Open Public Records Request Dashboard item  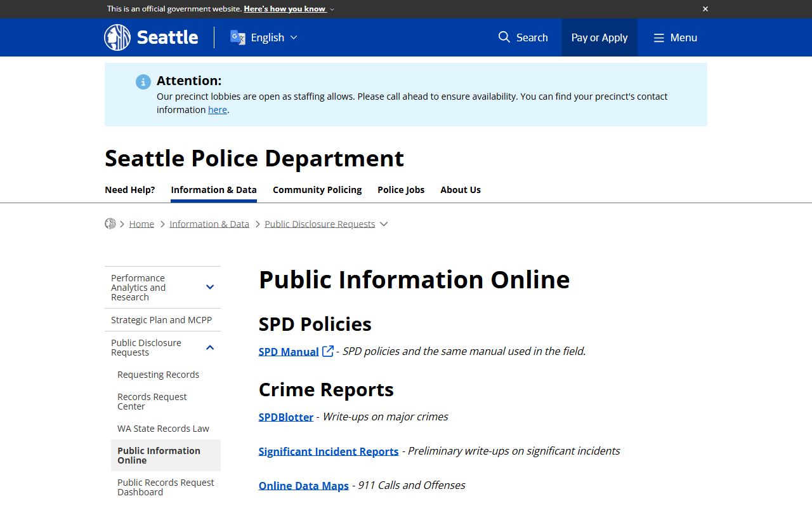coord(166,487)
